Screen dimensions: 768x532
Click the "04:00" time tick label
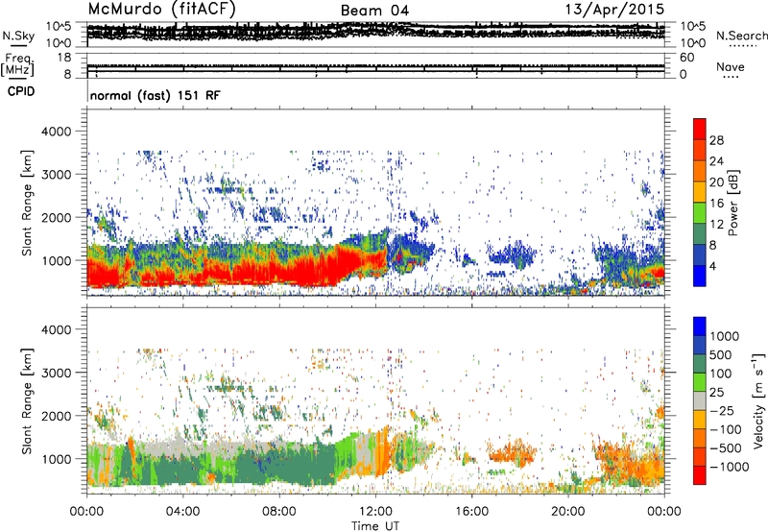click(182, 512)
